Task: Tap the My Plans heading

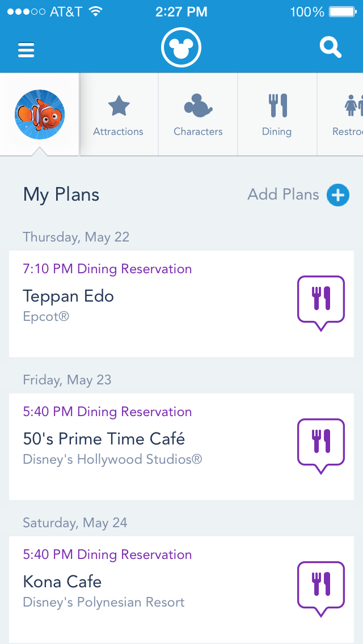Action: click(61, 194)
